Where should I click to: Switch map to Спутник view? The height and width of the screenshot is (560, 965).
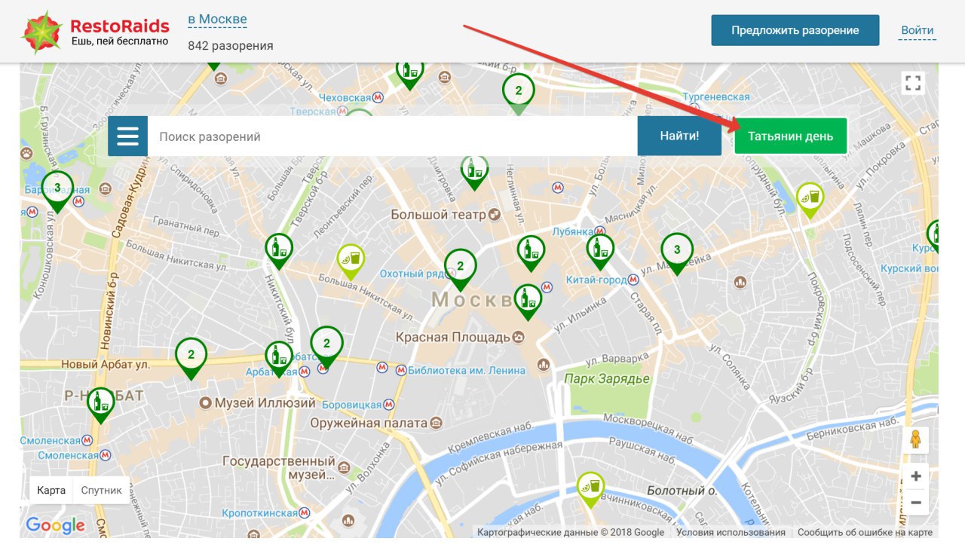(102, 490)
